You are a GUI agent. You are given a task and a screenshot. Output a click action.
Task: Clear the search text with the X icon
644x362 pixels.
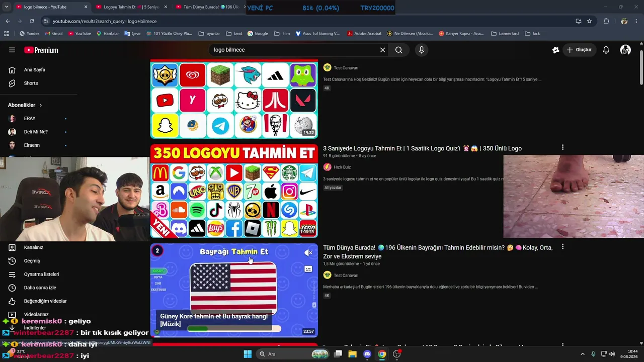(x=382, y=50)
